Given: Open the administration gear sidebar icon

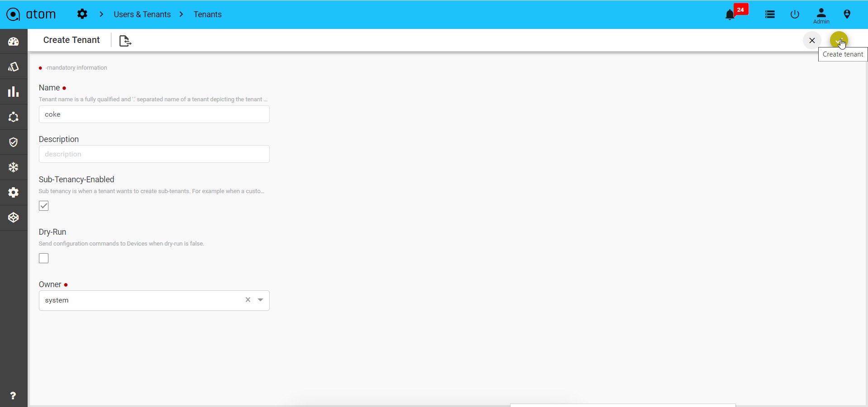Looking at the screenshot, I should click(14, 193).
